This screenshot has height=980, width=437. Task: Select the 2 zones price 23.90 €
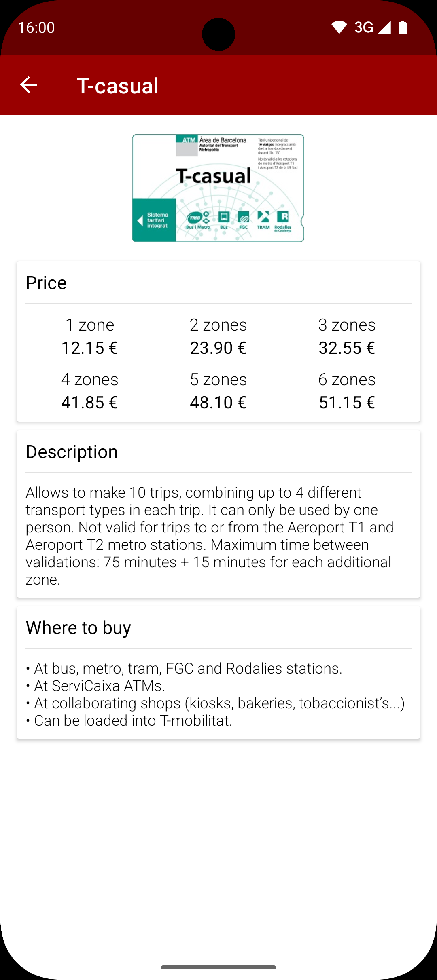(x=218, y=348)
